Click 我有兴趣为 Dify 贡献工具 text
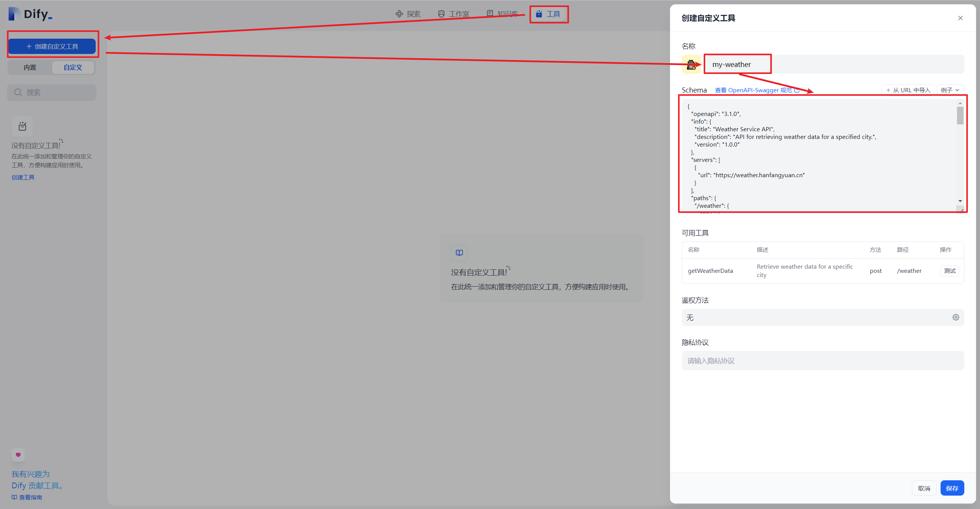Image resolution: width=980 pixels, height=509 pixels. [37, 480]
